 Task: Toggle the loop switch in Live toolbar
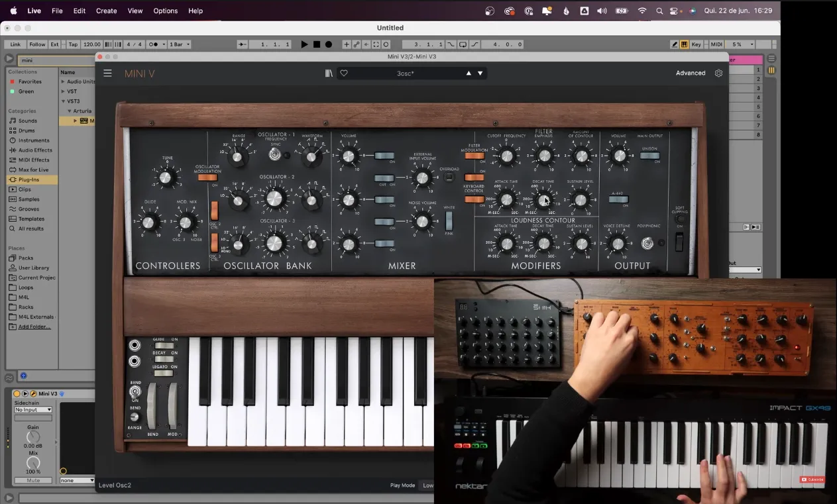[463, 44]
